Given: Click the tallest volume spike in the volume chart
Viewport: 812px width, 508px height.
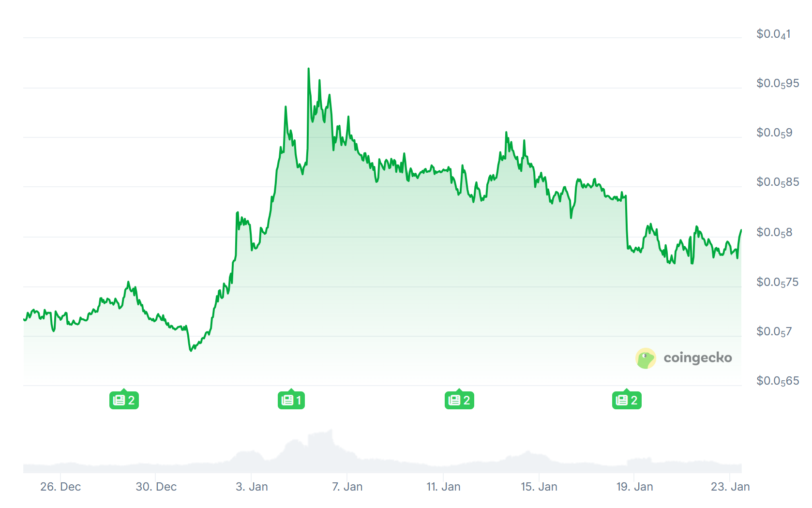Looking at the screenshot, I should [331, 430].
